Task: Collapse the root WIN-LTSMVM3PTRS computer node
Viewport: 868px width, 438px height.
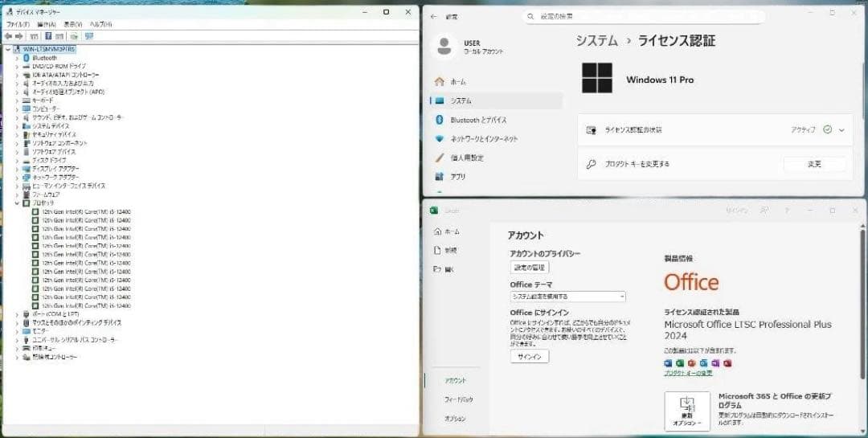Action: (8, 49)
